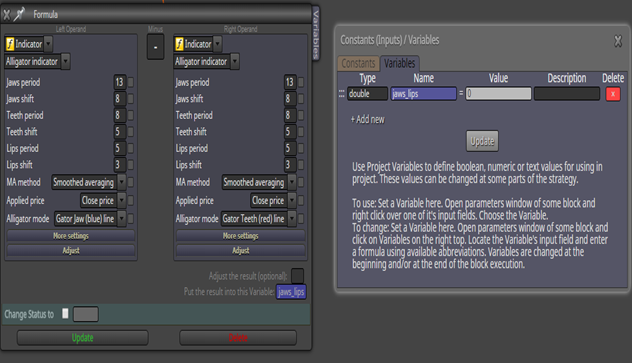Toggle left Lips shift checkbox
632x363 pixels.
130,165
